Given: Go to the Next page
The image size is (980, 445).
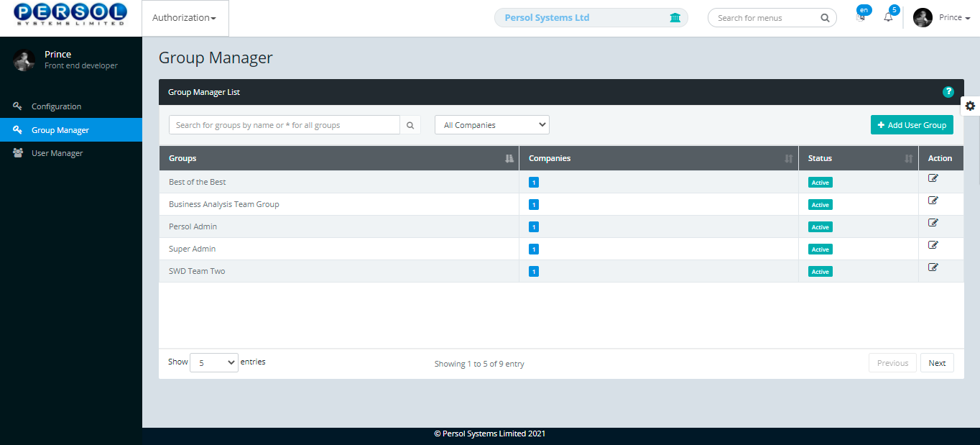Looking at the screenshot, I should pyautogui.click(x=937, y=363).
